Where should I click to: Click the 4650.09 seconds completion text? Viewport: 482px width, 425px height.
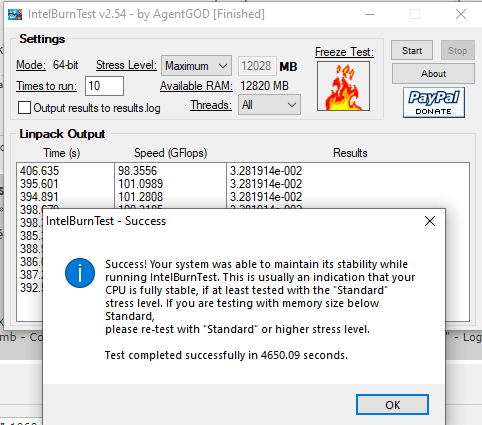coord(304,355)
